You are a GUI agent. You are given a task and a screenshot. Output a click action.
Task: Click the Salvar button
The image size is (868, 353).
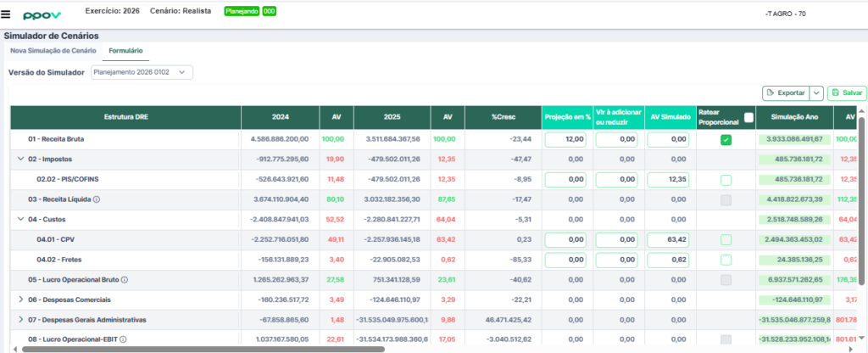pos(847,92)
